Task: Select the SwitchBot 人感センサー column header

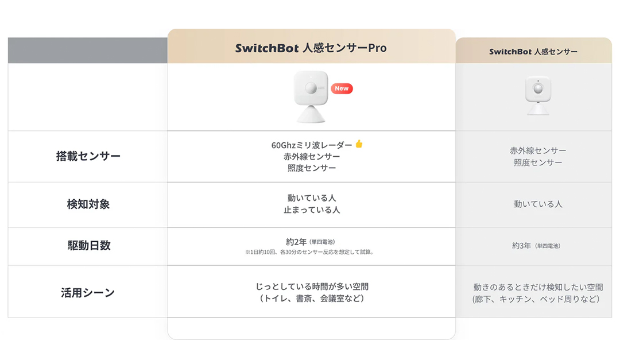Action: click(533, 52)
